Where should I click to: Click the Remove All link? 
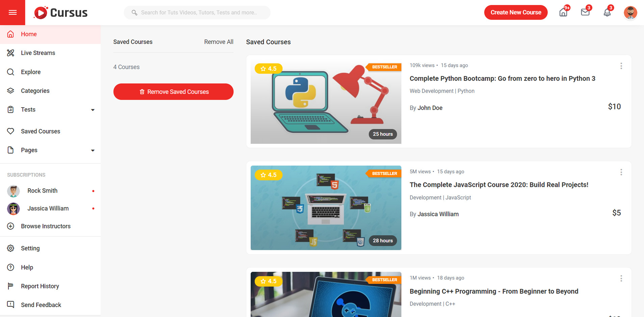[x=219, y=42]
